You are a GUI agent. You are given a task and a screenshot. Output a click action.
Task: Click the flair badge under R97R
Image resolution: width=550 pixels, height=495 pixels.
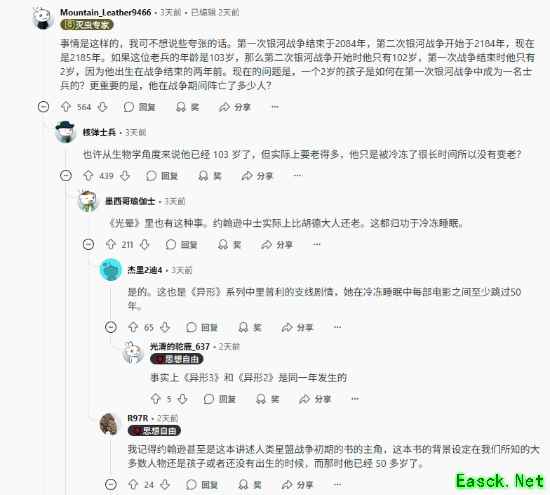(154, 430)
